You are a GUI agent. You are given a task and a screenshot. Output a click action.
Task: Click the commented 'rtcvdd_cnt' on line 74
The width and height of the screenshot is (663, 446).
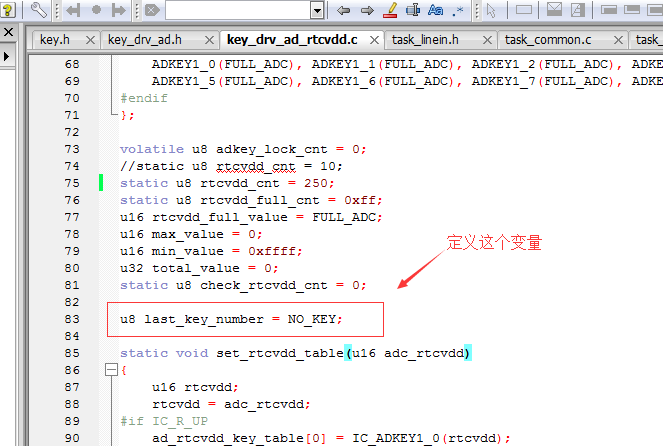[x=256, y=167]
